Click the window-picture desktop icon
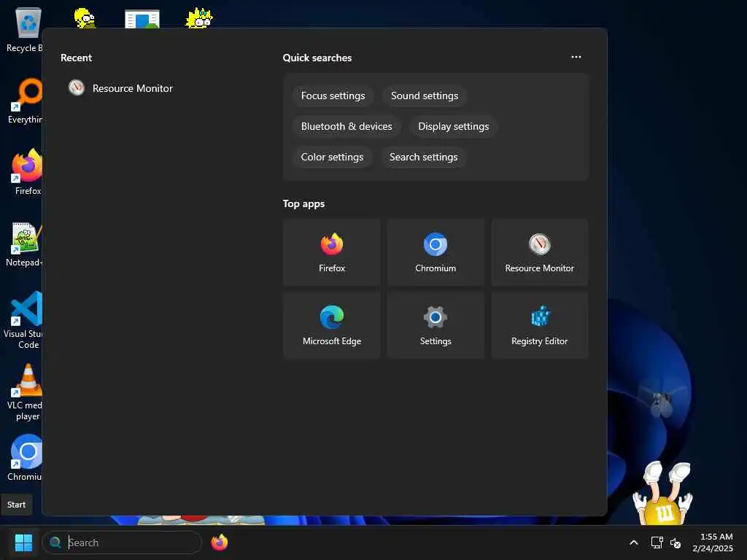The image size is (747, 560). [142, 19]
